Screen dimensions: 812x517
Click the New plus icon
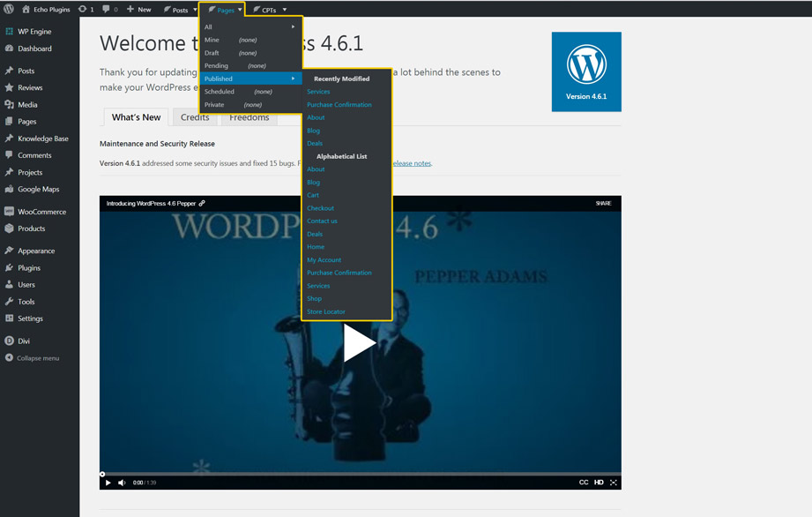(x=130, y=9)
